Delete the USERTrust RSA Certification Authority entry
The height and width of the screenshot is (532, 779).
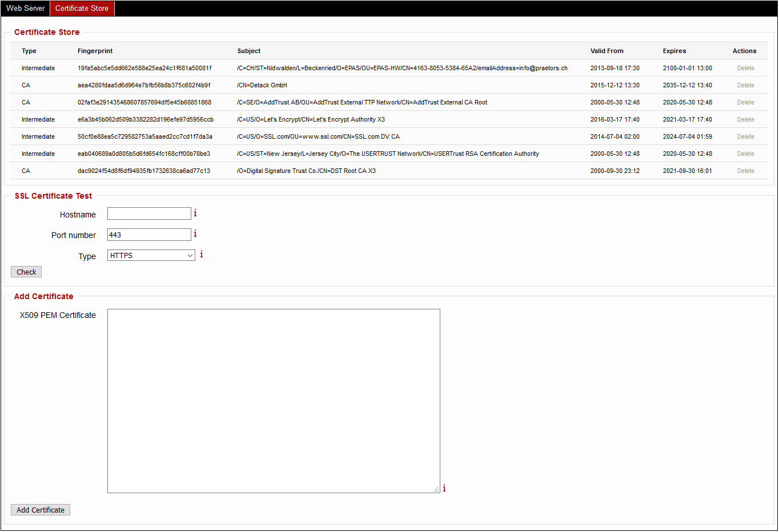pyautogui.click(x=745, y=154)
